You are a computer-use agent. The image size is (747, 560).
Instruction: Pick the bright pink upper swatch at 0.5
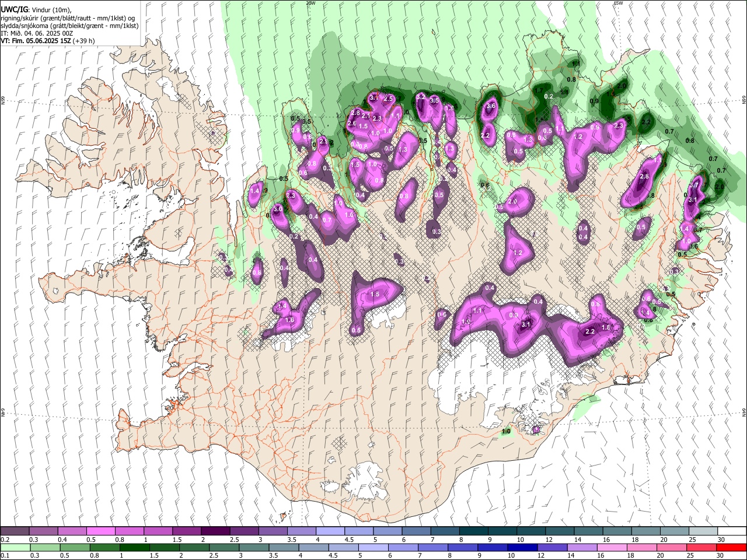(100, 531)
